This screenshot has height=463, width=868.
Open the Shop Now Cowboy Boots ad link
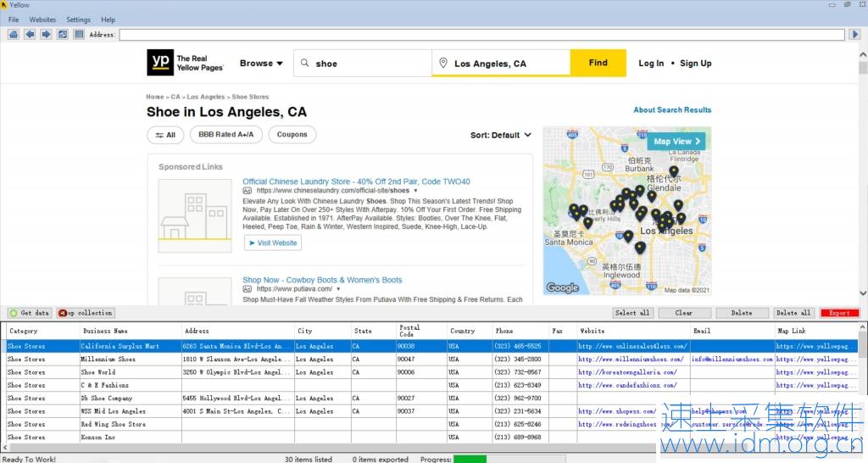[x=322, y=280]
